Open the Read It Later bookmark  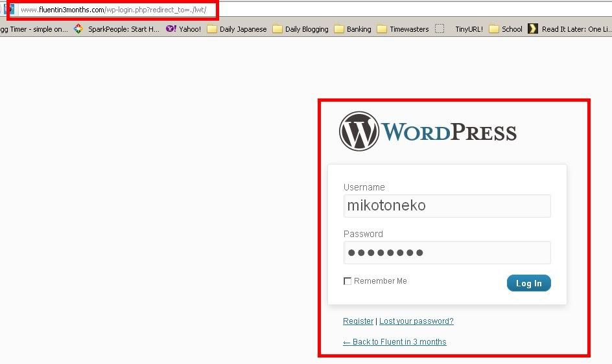coord(569,29)
